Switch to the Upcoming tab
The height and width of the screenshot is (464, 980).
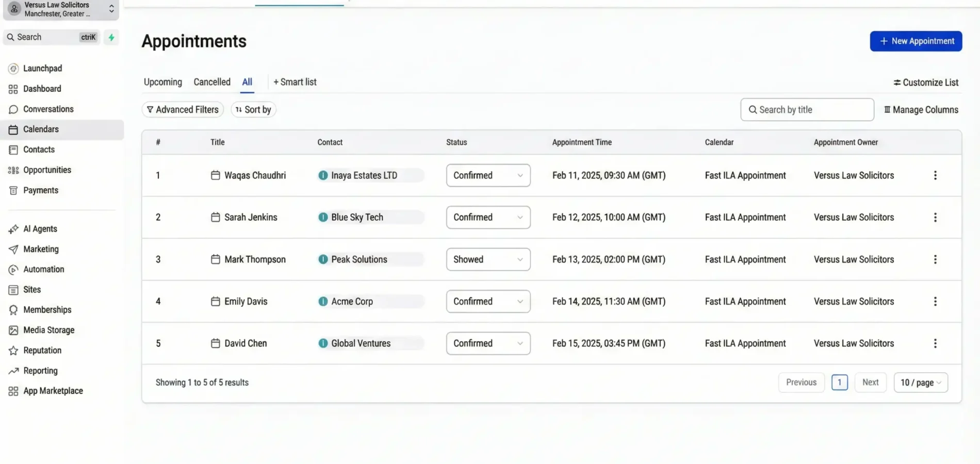(x=162, y=81)
